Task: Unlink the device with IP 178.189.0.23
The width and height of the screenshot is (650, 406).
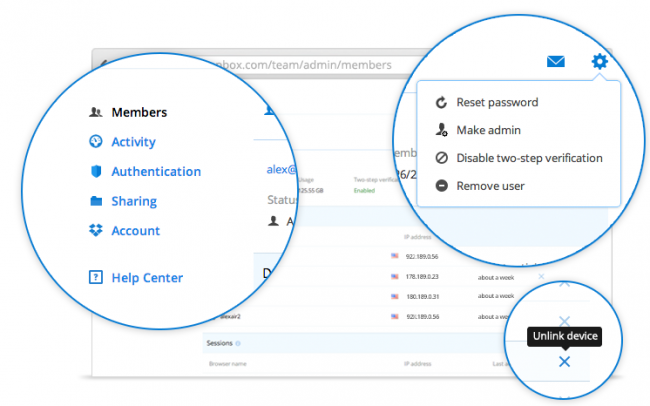Action: 541,276
